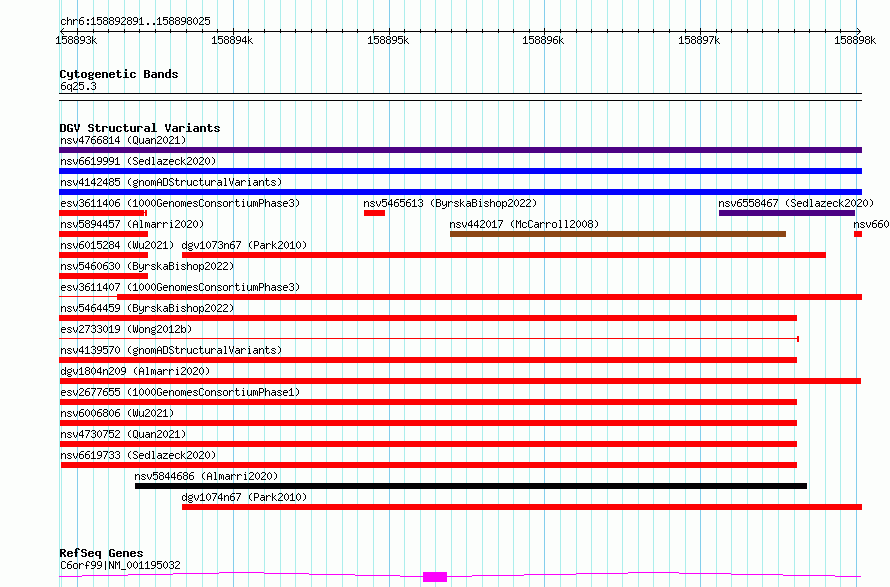890x587 pixels.
Task: Select the purple nsv6558467 Sedlazeck2020 bar
Action: pos(787,213)
